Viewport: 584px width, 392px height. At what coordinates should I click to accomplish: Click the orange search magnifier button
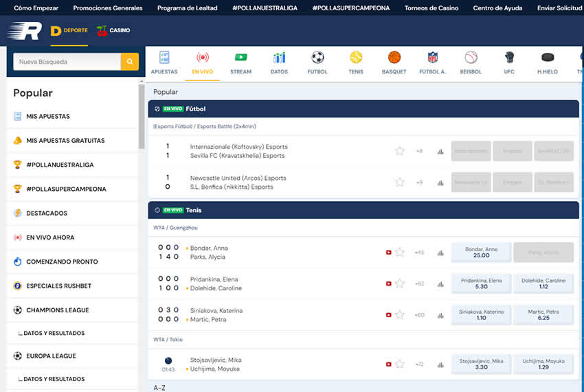(x=130, y=61)
